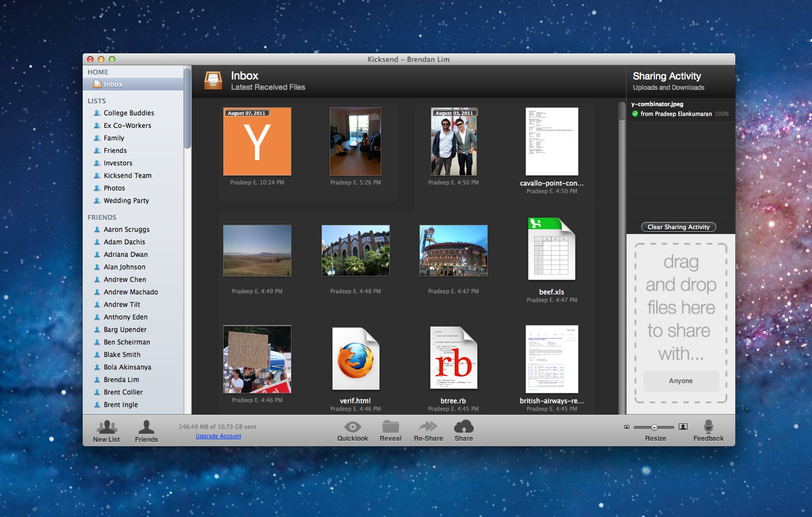Click the Reveal folder icon
The image size is (812, 517).
pos(390,427)
